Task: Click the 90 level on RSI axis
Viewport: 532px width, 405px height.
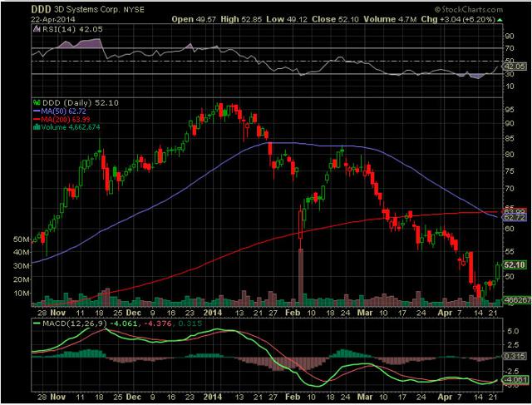Action: click(x=510, y=36)
